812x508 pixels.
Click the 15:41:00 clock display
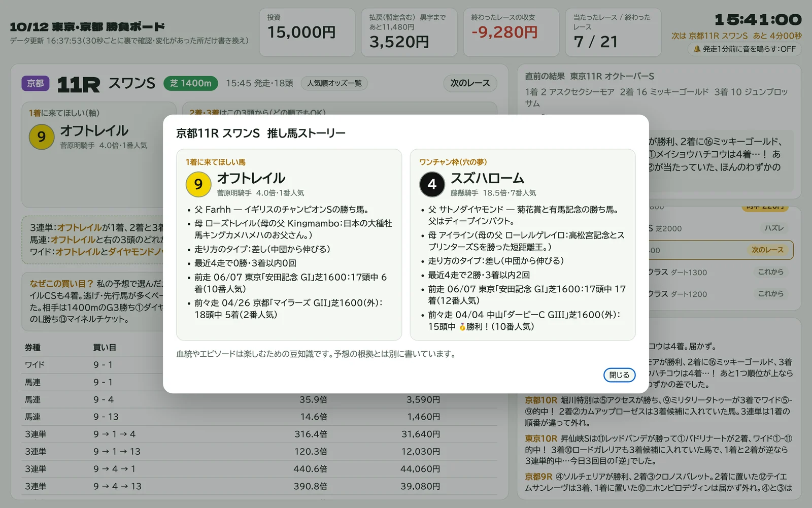(x=758, y=20)
